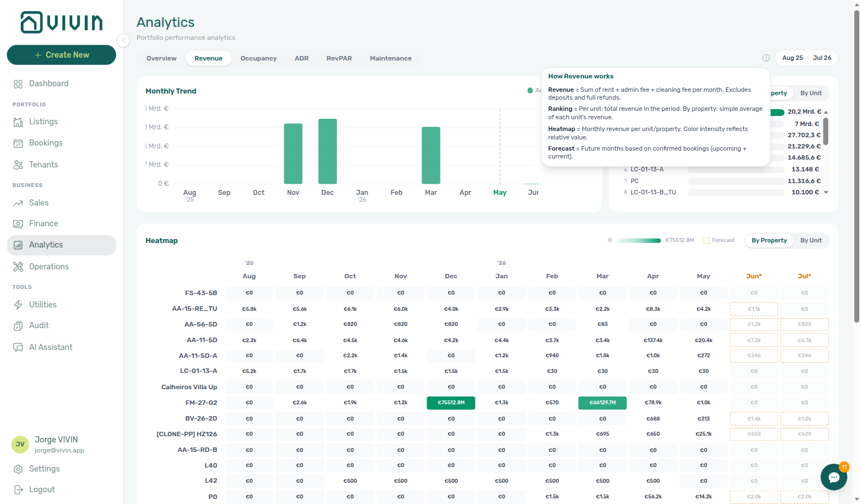Viewport: 861px width, 504px height.
Task: Click the 20,2 Mrd. € ranking bar
Action: [777, 112]
